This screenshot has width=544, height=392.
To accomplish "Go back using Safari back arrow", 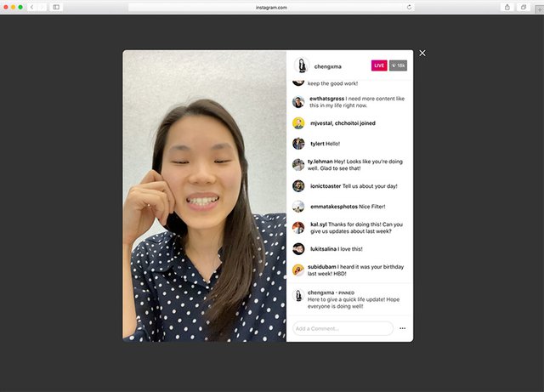I will [x=32, y=7].
